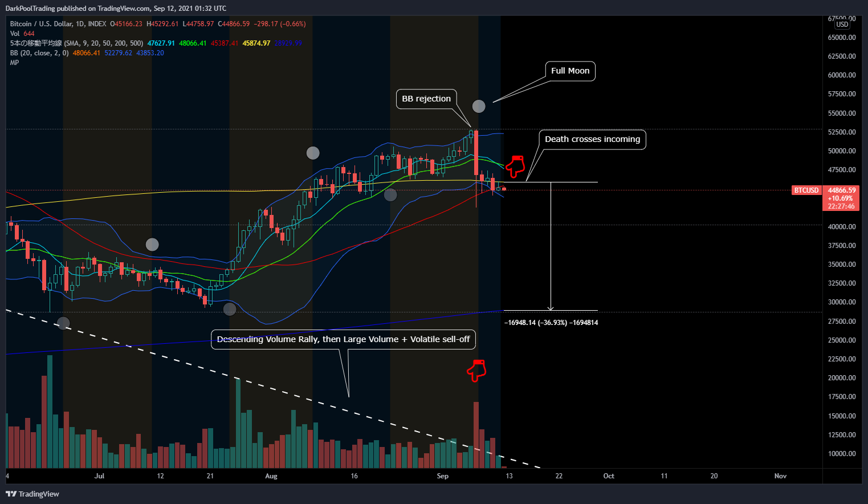Click the Sep label on time axis
The width and height of the screenshot is (868, 504).
(443, 476)
